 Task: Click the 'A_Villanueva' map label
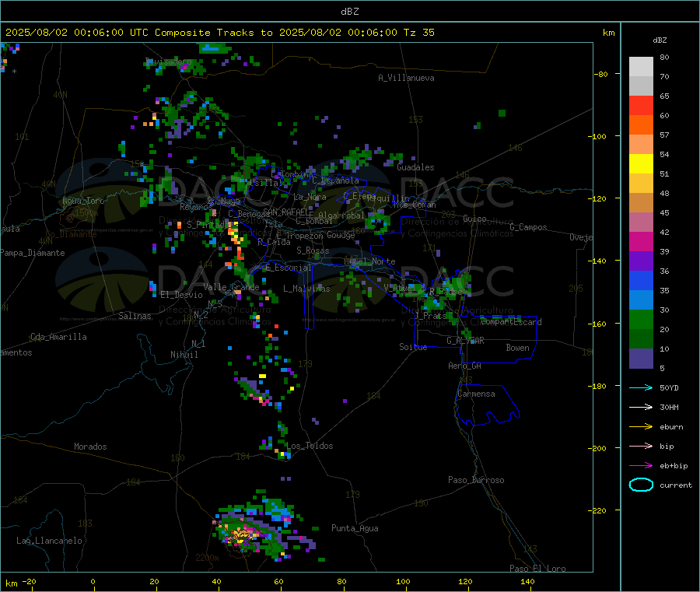point(406,78)
